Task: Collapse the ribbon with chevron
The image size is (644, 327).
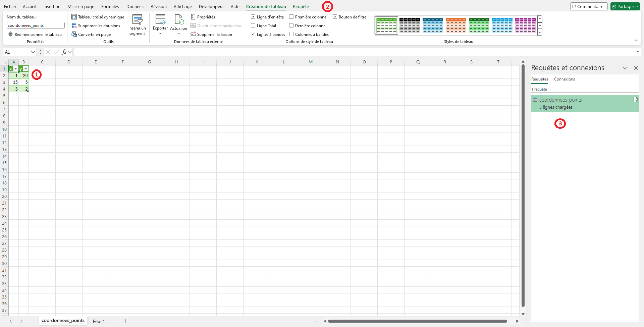Action: tap(636, 41)
